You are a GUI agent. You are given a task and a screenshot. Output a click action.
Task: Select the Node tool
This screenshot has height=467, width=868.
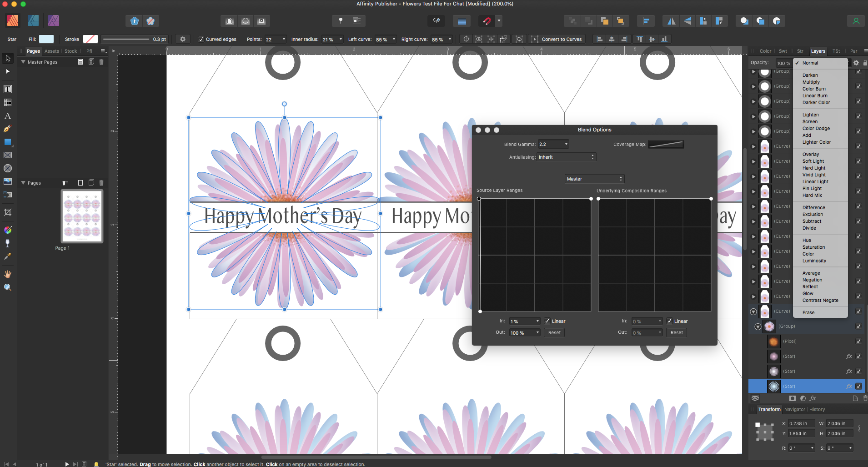tap(8, 71)
